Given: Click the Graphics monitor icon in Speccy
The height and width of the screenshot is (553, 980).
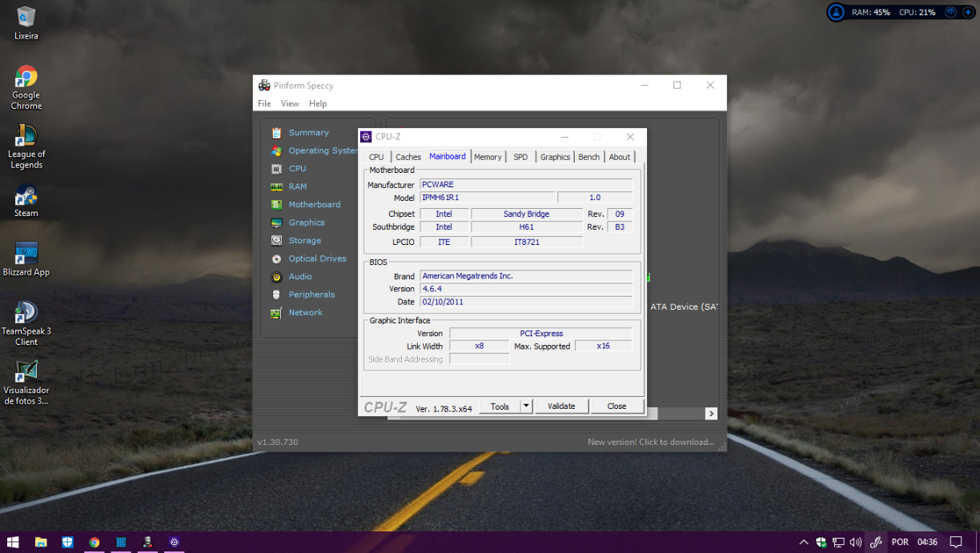Looking at the screenshot, I should 276,222.
